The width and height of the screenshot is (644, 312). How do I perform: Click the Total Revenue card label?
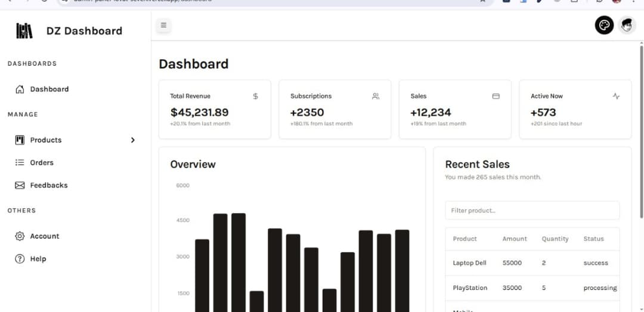190,96
